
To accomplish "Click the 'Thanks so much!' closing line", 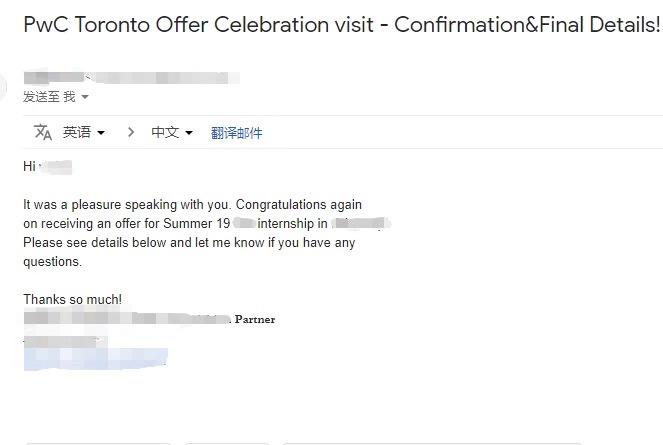I will [72, 299].
